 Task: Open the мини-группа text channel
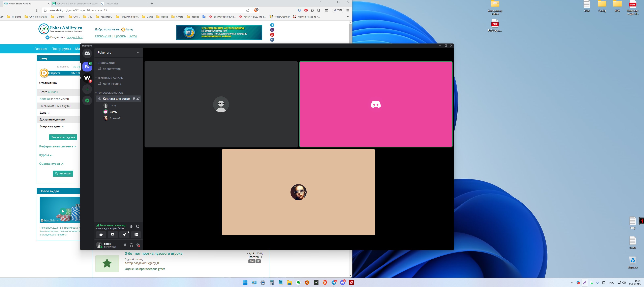click(x=112, y=84)
